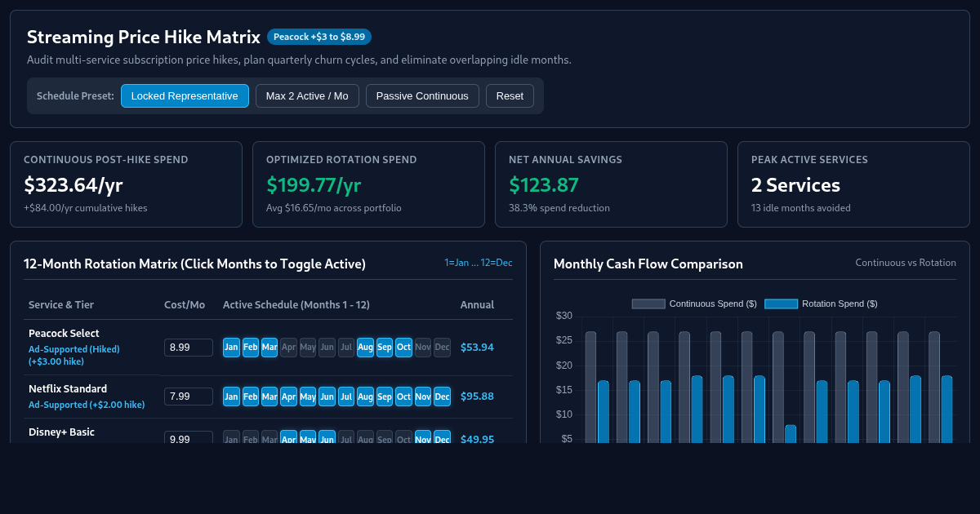Click the Service & Tier column header
The width and height of the screenshot is (980, 514).
(x=61, y=305)
